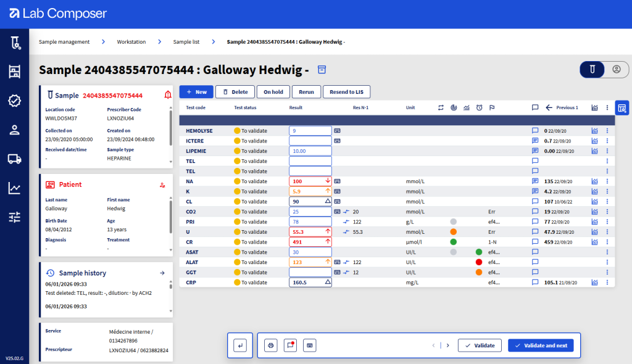
Task: Click the Validate and next button
Action: pos(541,345)
